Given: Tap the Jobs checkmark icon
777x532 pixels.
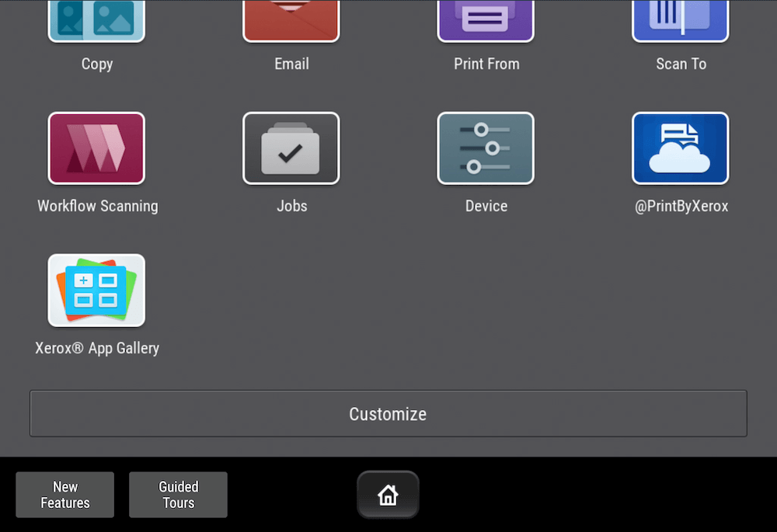Looking at the screenshot, I should [x=291, y=148].
